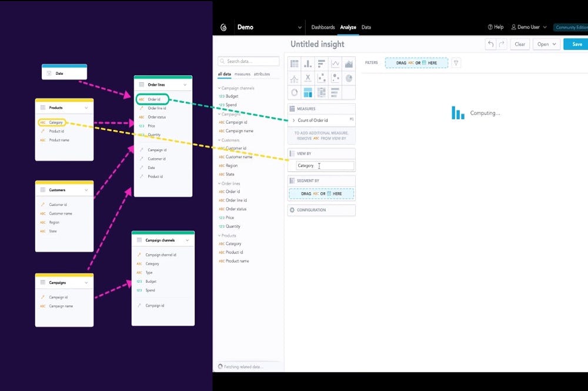
Task: Click the Save button
Action: tap(576, 44)
